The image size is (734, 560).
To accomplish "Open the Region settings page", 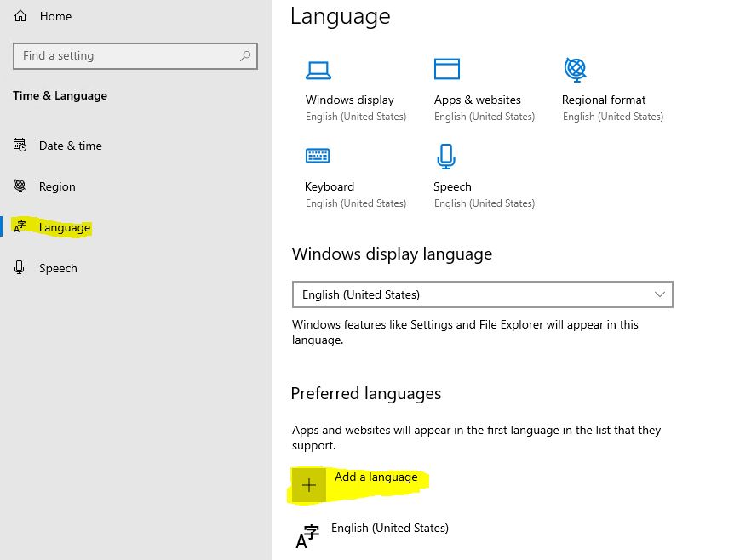I will (x=57, y=186).
